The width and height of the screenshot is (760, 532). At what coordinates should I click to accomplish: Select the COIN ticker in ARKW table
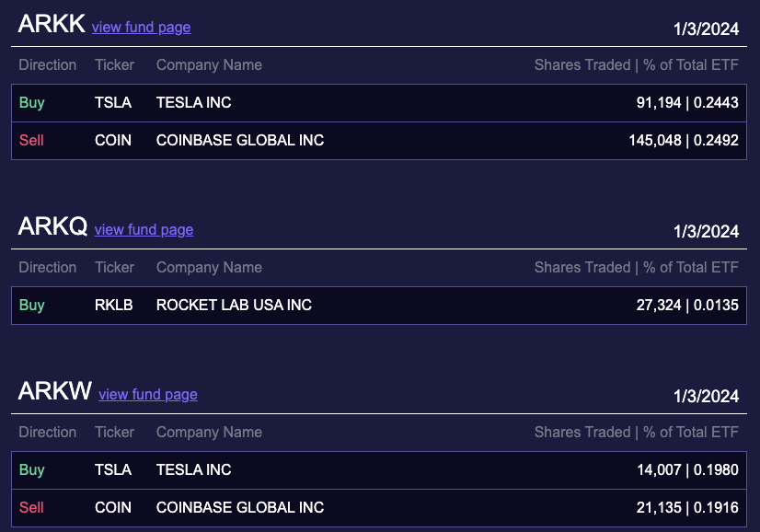pos(113,508)
